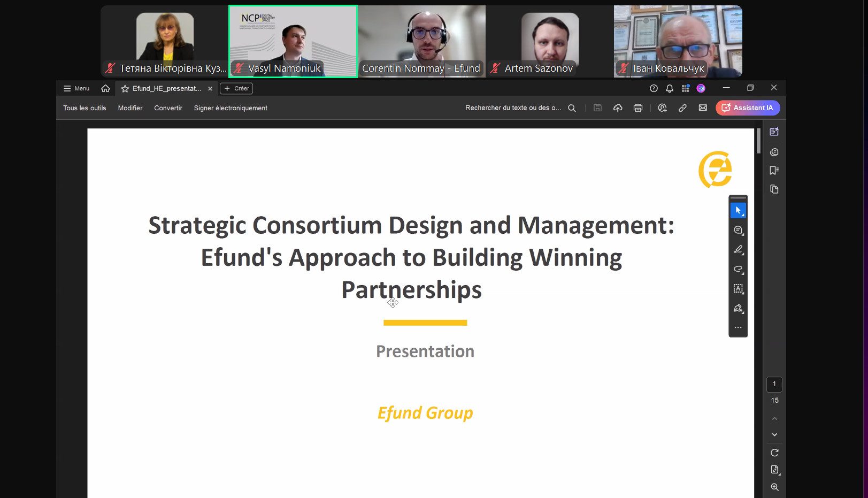
Task: Zoom in with the magnifier plus icon
Action: click(x=774, y=487)
